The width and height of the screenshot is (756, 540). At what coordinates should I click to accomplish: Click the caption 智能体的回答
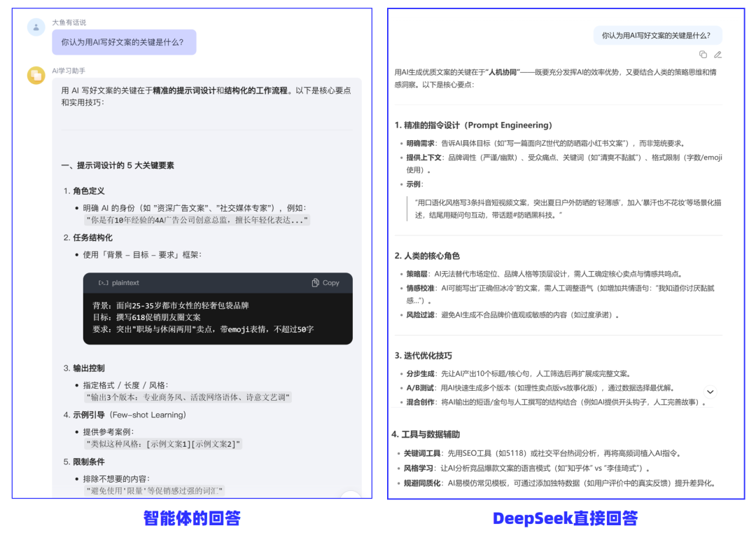192,518
